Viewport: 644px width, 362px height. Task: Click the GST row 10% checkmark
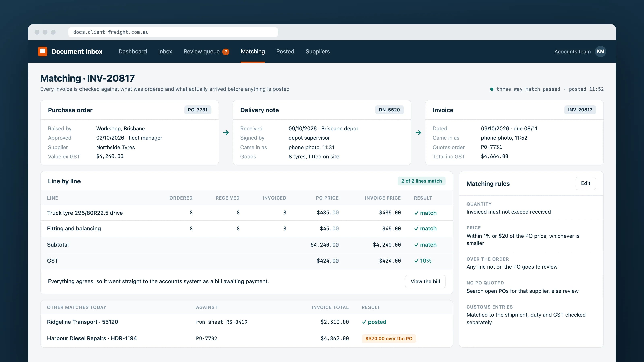[416, 261]
